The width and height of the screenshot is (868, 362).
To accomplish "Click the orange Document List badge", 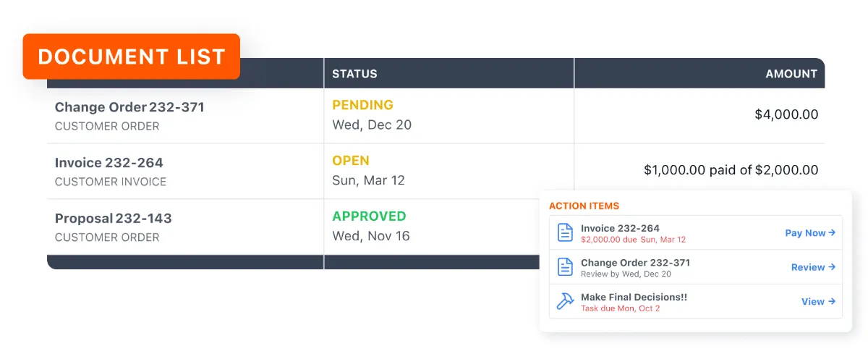I will point(131,56).
